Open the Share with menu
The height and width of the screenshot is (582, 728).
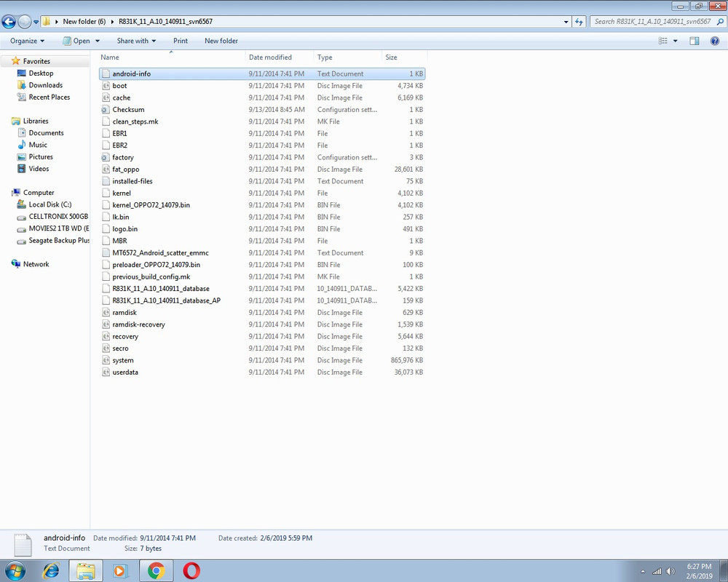pos(136,41)
